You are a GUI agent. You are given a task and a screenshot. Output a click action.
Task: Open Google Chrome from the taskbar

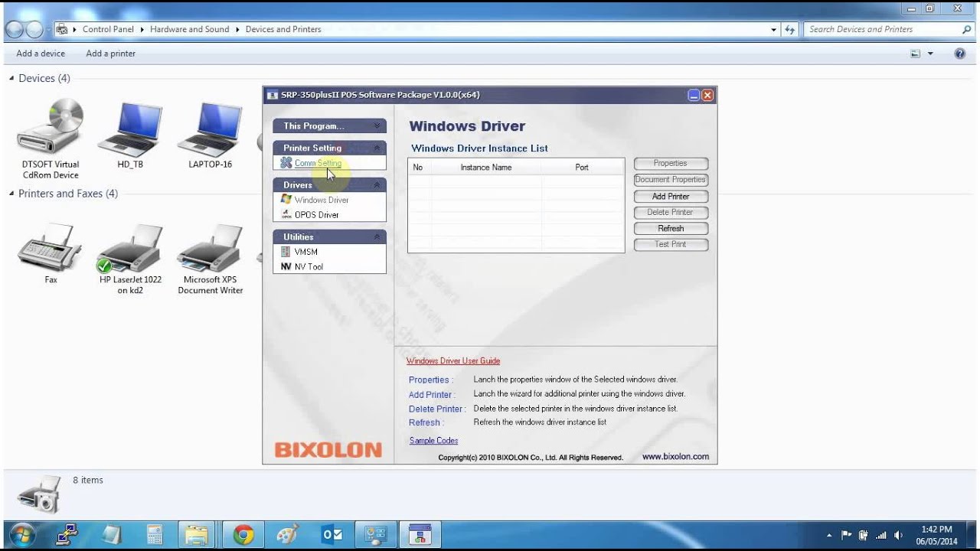(243, 535)
